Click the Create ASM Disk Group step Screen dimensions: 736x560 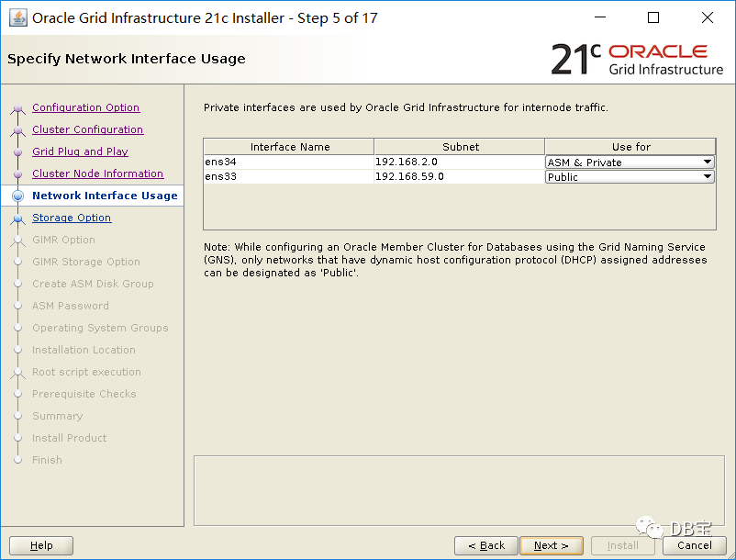point(93,284)
